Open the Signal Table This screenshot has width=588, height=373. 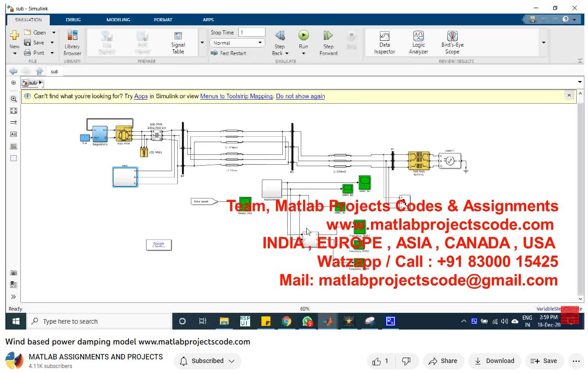point(178,43)
